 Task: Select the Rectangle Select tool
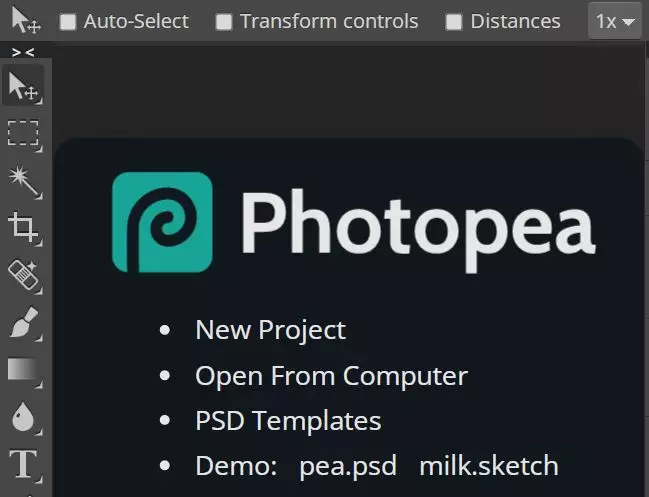pos(23,133)
